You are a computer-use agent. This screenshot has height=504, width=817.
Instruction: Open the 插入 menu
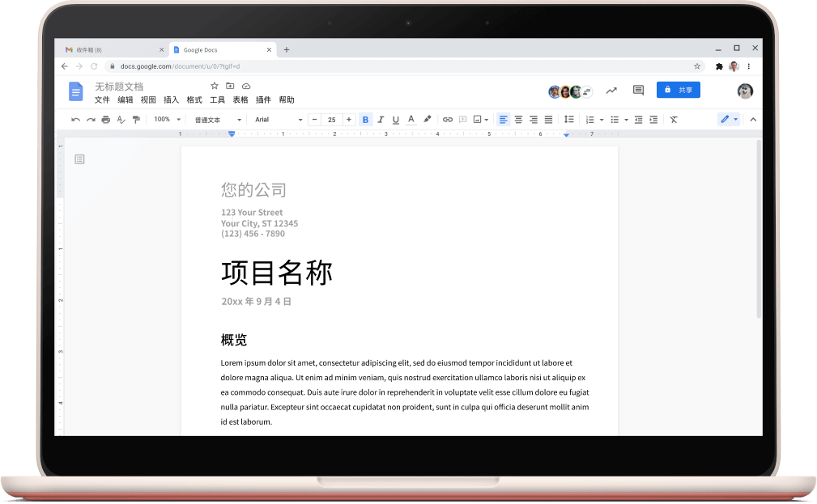[171, 100]
